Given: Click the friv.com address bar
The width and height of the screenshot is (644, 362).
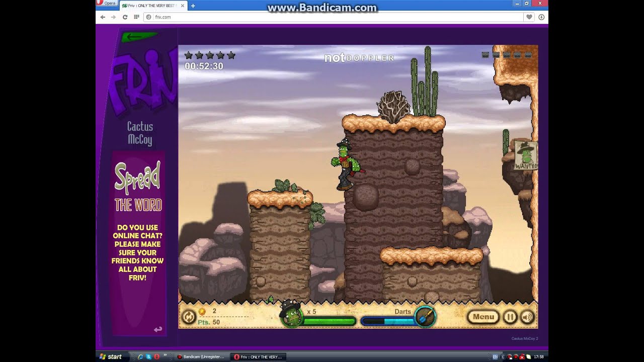Looking at the screenshot, I should 333,17.
